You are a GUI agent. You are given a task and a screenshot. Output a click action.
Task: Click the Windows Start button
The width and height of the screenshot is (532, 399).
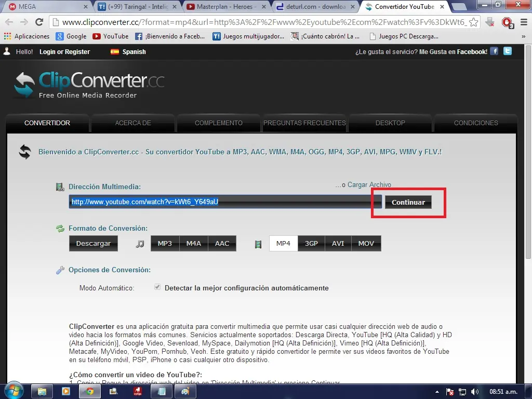(14, 391)
